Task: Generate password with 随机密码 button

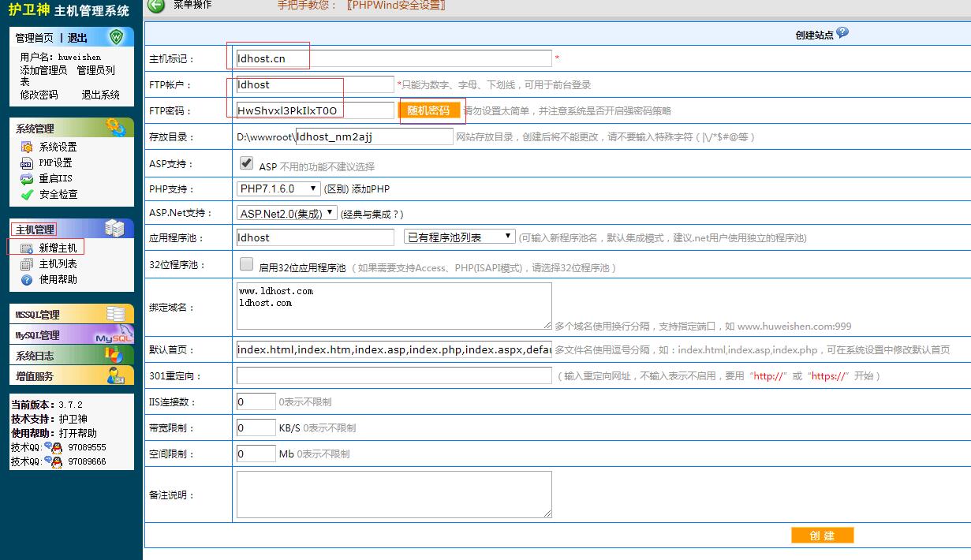Action: [429, 110]
